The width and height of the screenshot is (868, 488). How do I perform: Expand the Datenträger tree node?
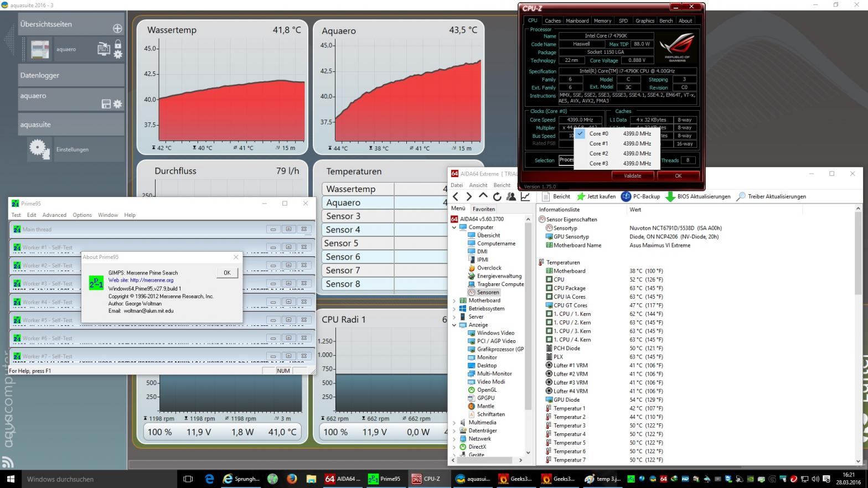pos(454,430)
